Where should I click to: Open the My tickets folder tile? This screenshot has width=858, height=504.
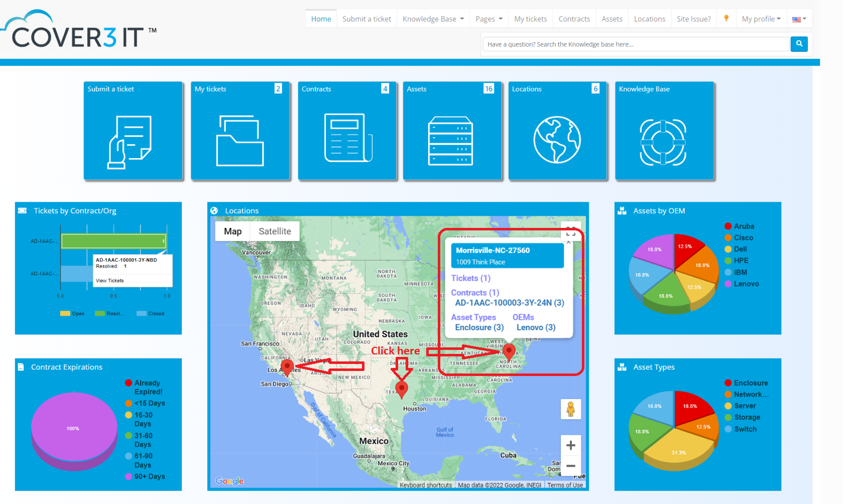click(x=240, y=141)
